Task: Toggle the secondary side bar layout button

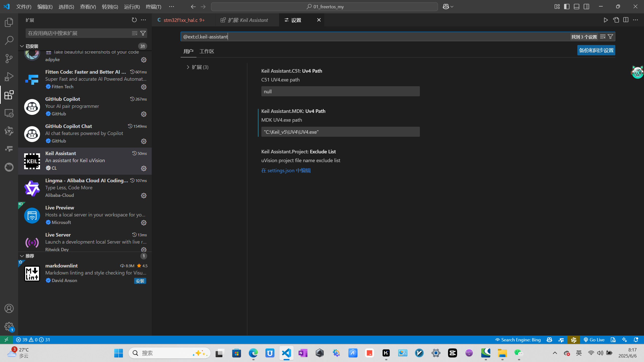Action: pos(586,7)
